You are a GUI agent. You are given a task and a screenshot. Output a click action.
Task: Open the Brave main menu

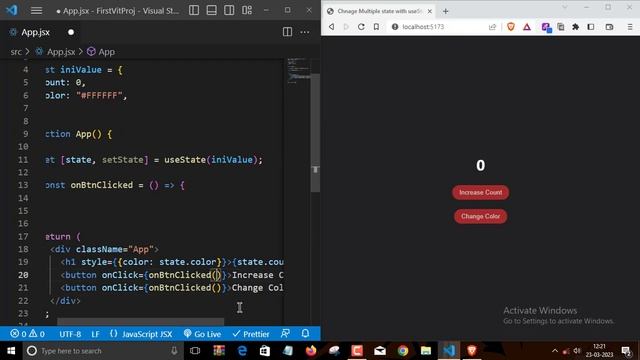coord(630,27)
